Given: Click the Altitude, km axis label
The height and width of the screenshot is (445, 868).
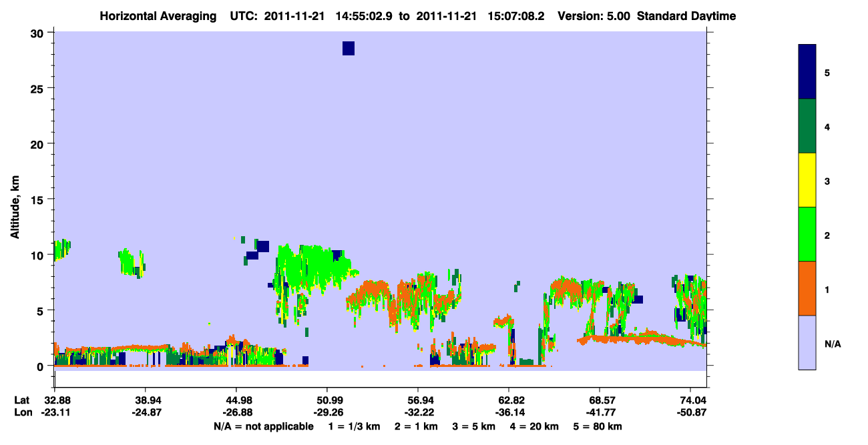Looking at the screenshot, I should coord(15,209).
